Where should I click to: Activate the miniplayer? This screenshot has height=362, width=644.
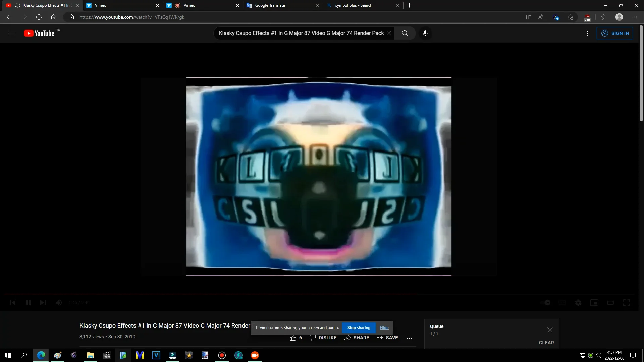coord(594,302)
